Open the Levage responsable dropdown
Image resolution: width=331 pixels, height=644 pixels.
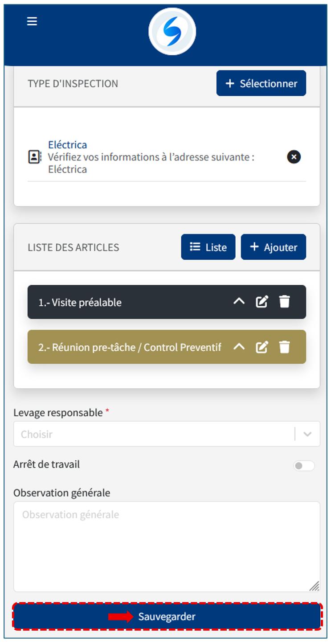pyautogui.click(x=167, y=434)
